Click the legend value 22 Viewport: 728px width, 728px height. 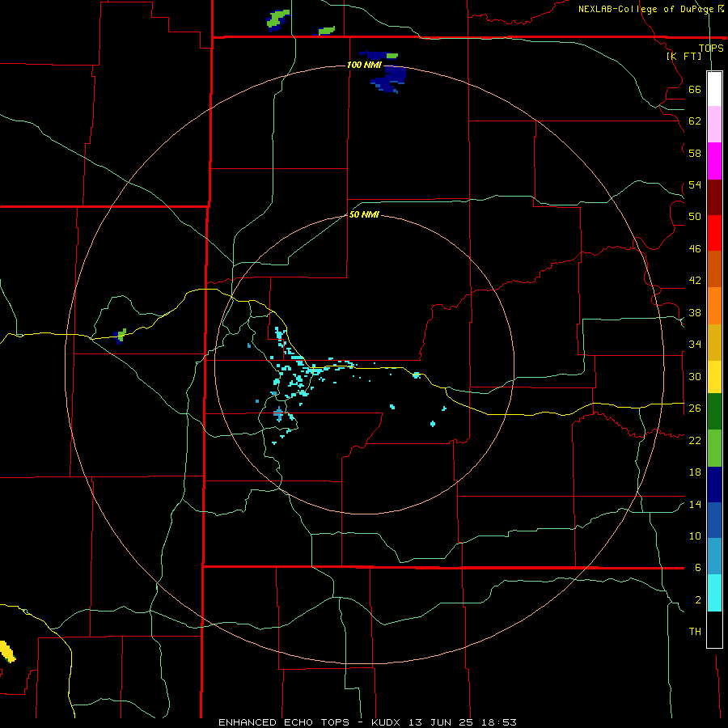(695, 440)
